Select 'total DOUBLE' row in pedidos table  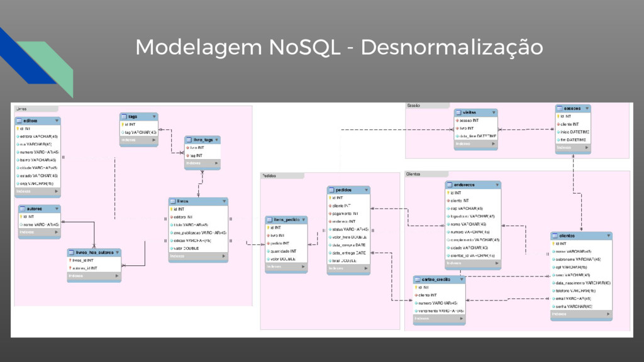[348, 261]
